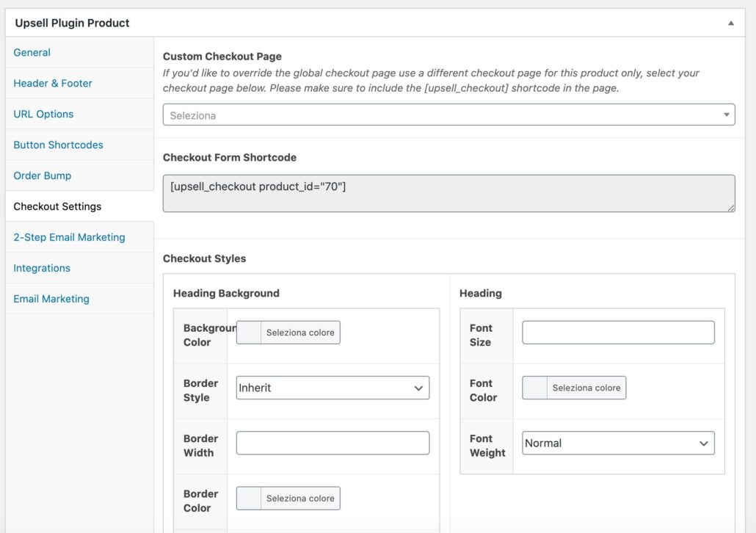Image resolution: width=756 pixels, height=533 pixels.
Task: Click the Border Width input field
Action: click(332, 443)
